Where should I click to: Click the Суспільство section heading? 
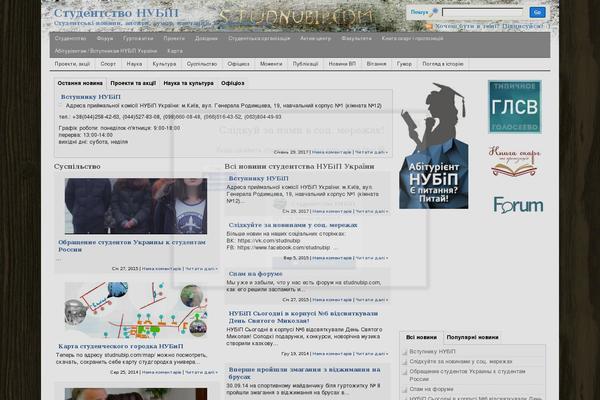pyautogui.click(x=77, y=167)
